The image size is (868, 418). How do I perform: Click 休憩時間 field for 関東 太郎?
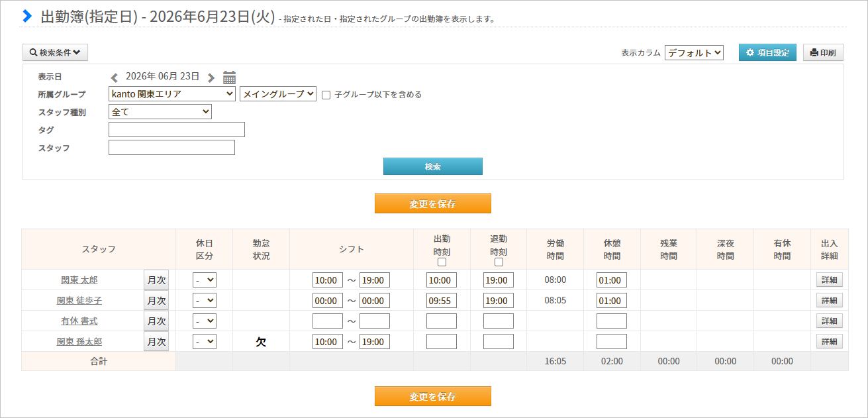(612, 280)
